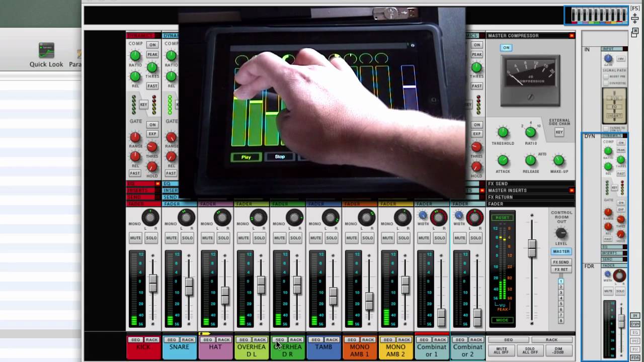Click RESET on the master meter
Viewport: 644px width, 362px height.
click(x=503, y=218)
